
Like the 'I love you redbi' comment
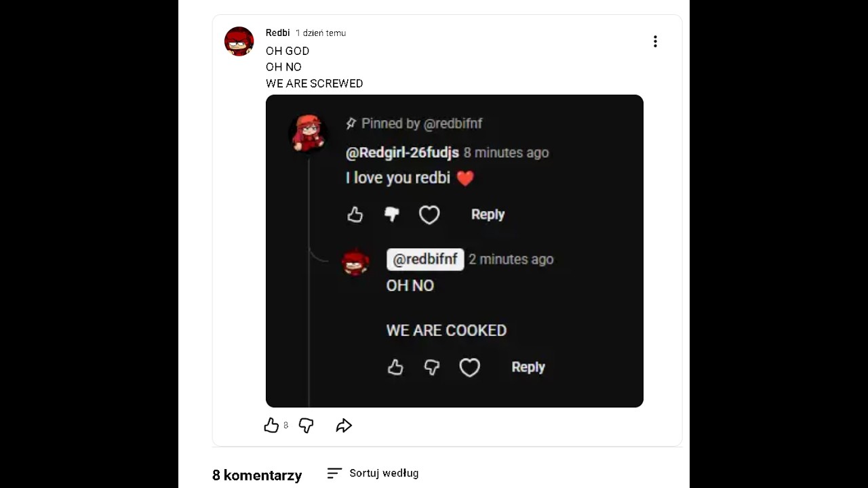(x=355, y=215)
